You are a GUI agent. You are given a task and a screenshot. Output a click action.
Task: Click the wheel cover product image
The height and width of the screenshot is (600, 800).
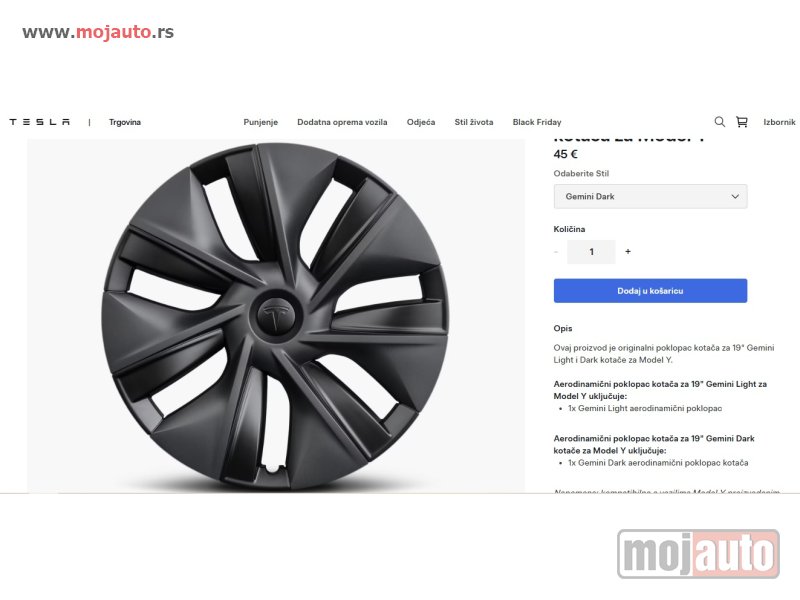(x=276, y=316)
